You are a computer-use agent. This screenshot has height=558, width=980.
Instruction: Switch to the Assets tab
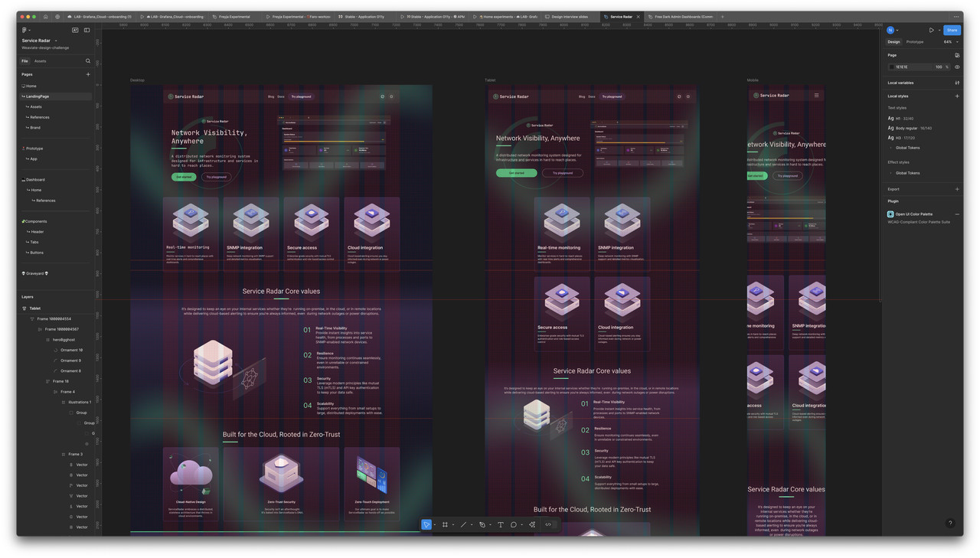[x=40, y=61]
